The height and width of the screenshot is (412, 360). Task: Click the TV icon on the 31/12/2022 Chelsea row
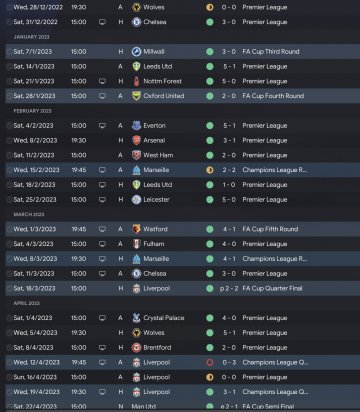pos(102,22)
